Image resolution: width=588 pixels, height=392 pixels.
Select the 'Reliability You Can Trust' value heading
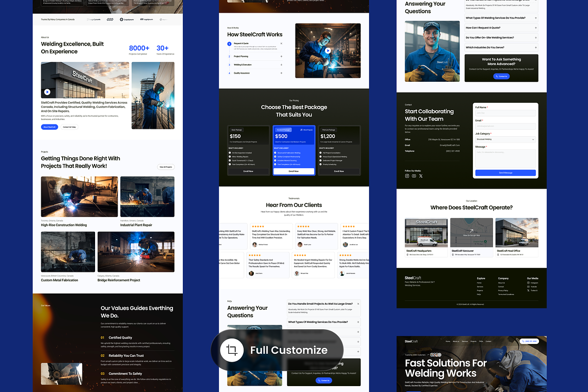point(126,356)
